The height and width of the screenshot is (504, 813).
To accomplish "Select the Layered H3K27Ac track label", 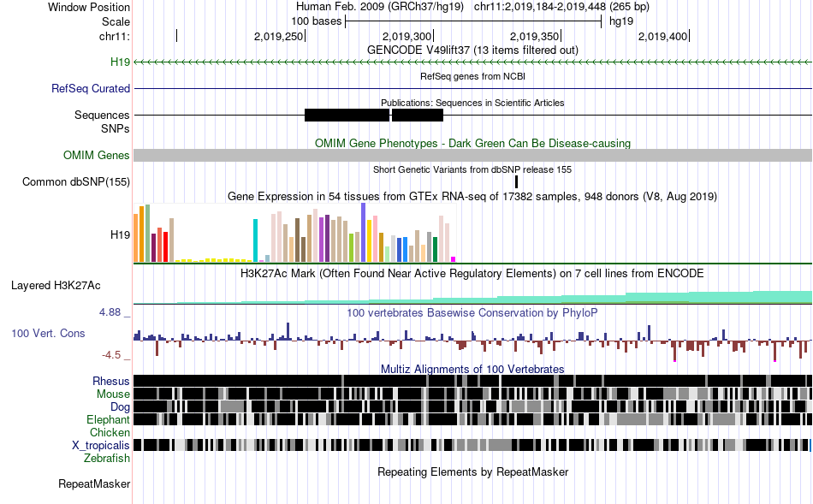I will [56, 286].
